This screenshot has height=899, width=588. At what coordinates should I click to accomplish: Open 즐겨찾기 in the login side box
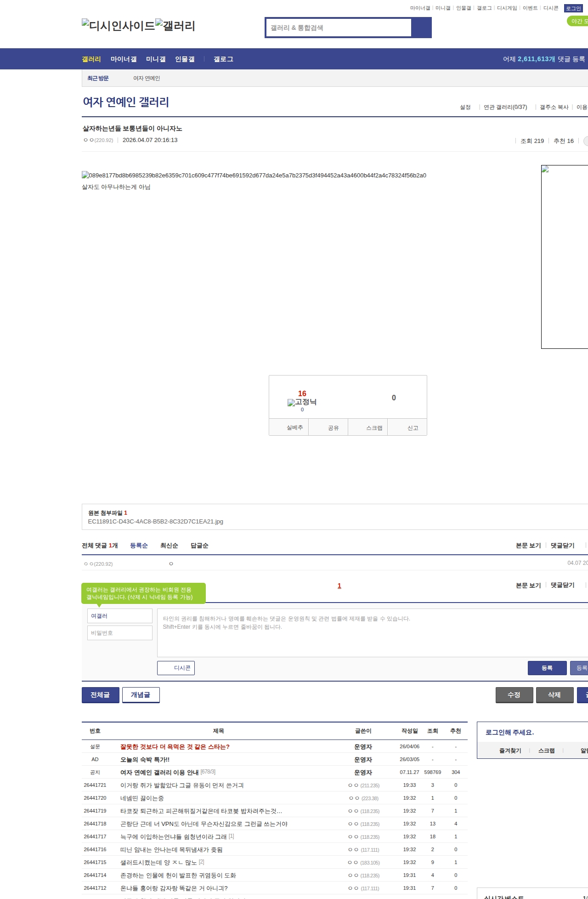tap(510, 751)
